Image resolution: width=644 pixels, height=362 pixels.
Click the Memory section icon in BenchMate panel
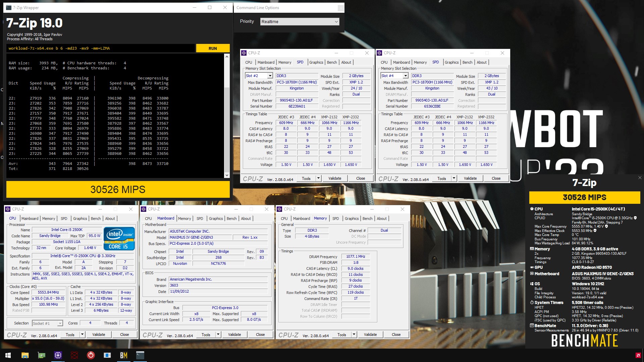tap(532, 249)
